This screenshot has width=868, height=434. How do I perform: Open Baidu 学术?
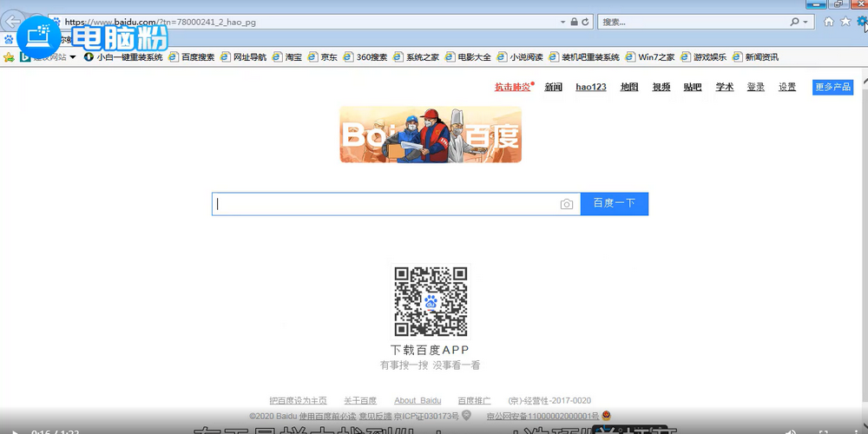point(725,87)
